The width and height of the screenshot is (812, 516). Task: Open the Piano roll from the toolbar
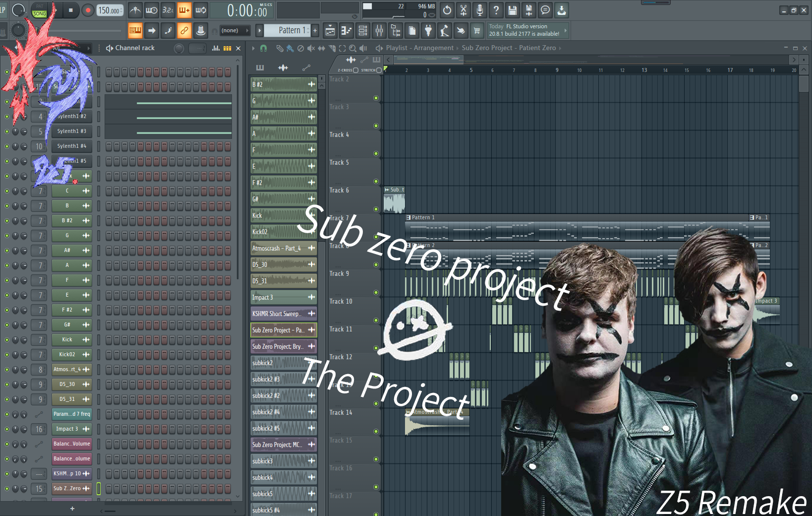click(346, 31)
